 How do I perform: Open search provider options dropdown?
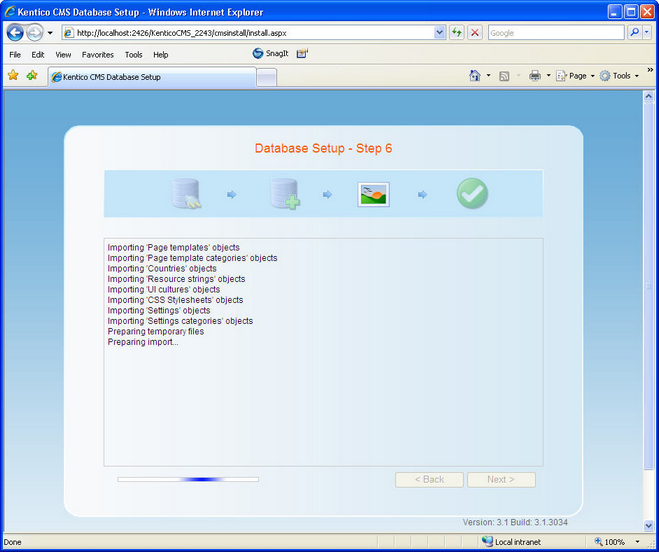point(647,32)
